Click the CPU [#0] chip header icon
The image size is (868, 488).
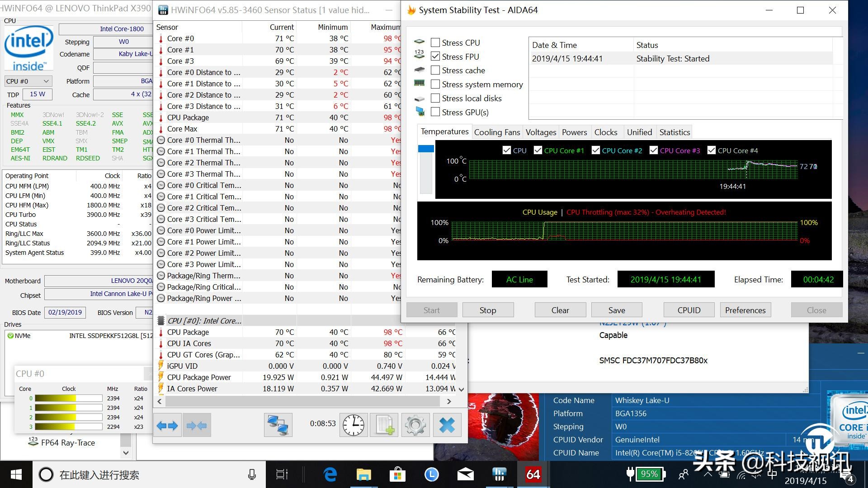click(160, 321)
